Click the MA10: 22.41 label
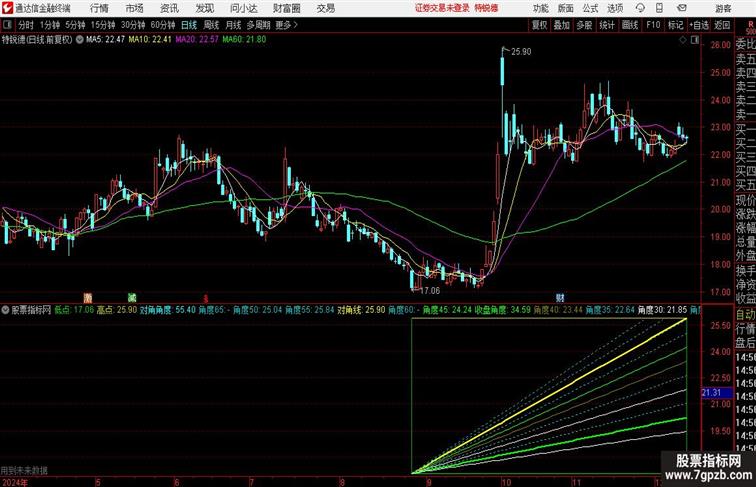Viewport: 756px width, 487px height. 150,40
